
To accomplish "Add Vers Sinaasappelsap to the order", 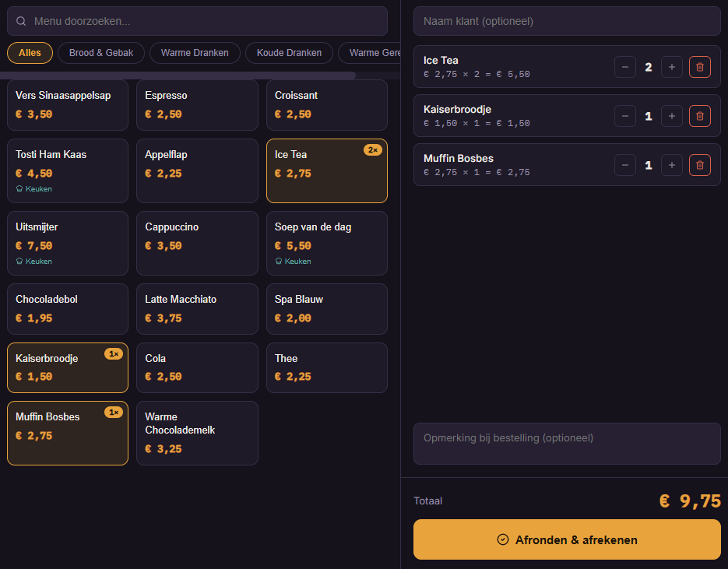I will pos(68,105).
